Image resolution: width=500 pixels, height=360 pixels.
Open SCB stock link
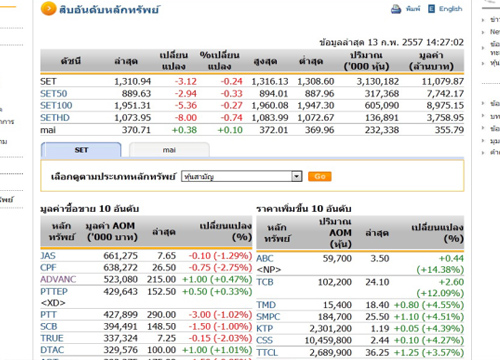pos(49,327)
